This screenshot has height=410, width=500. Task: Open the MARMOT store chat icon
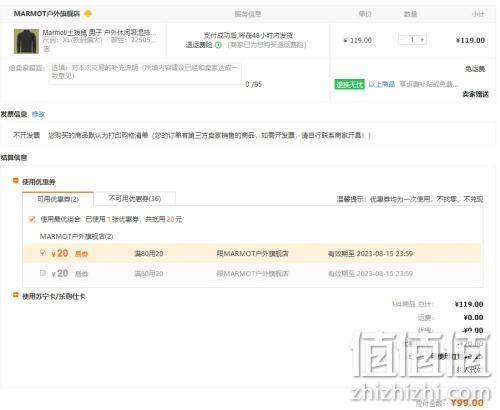88,14
